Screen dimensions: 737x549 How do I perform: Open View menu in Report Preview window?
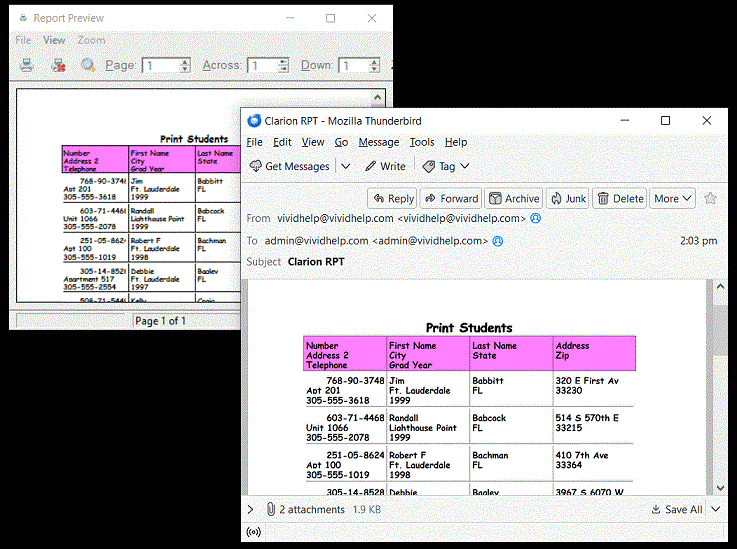[54, 40]
